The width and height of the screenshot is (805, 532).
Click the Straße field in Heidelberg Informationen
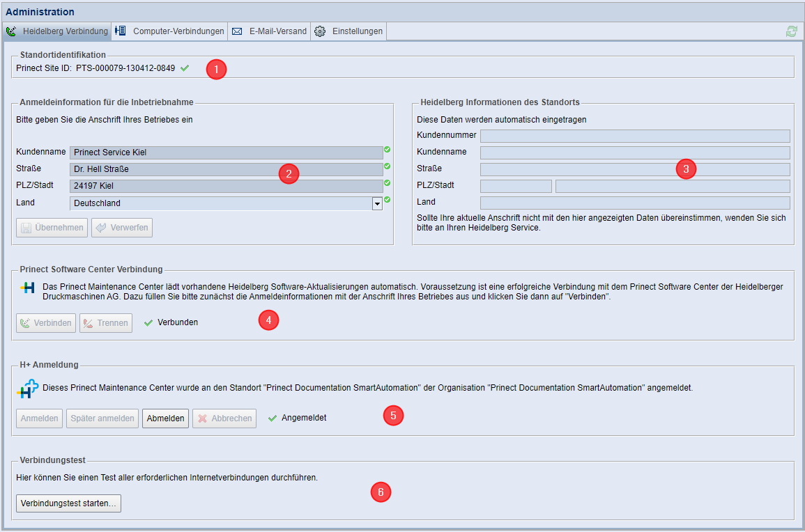click(635, 169)
